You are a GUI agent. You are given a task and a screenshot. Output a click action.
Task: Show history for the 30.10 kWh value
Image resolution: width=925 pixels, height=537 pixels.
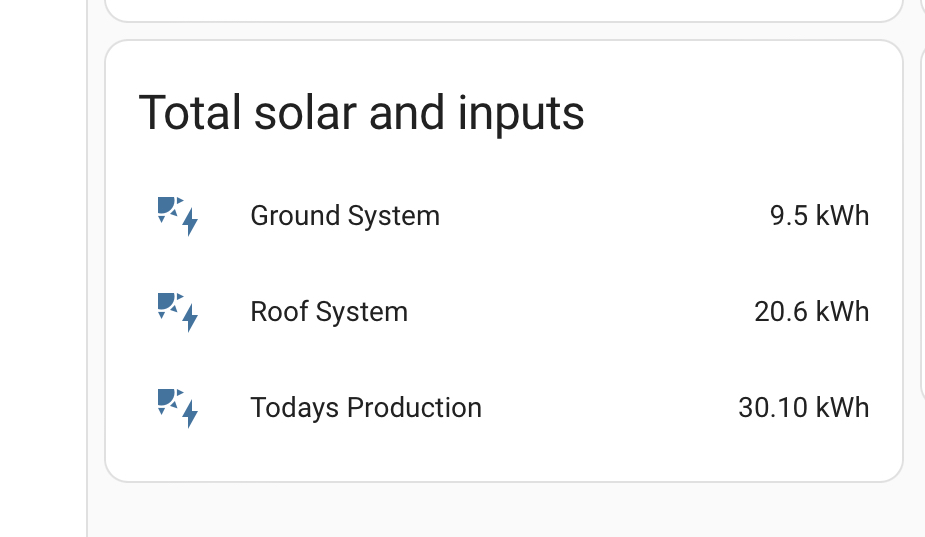[x=803, y=408]
